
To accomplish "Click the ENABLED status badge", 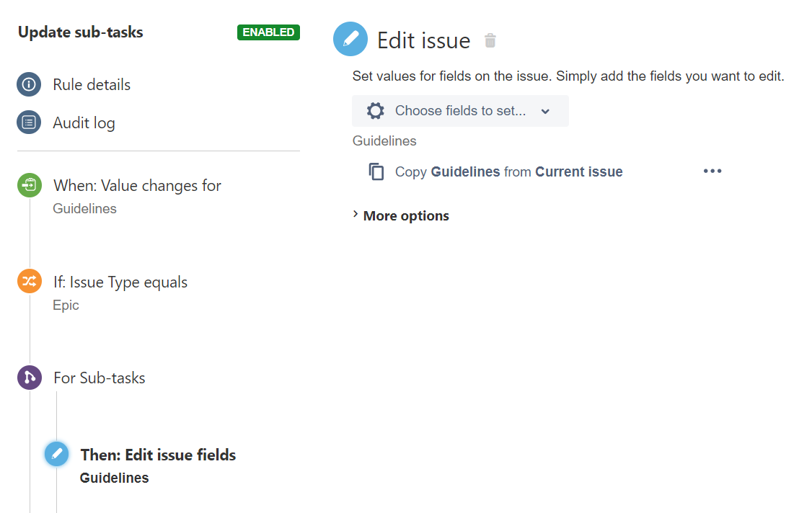I will pyautogui.click(x=268, y=32).
